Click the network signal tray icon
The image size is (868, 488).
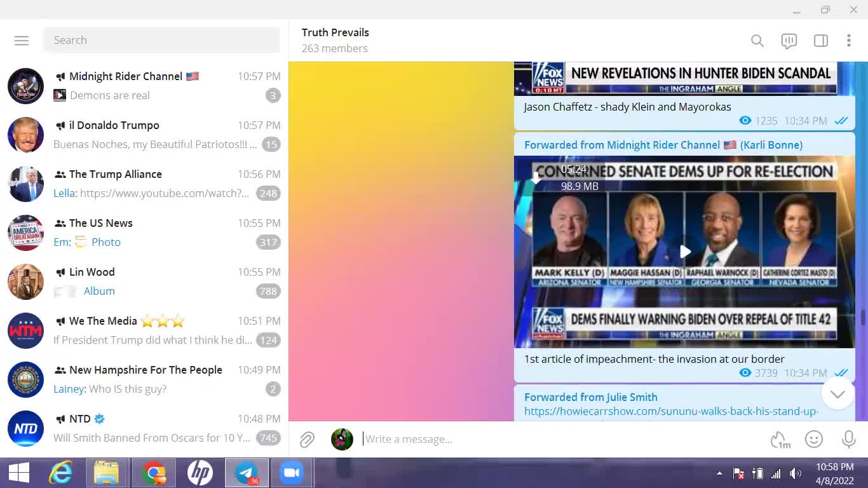click(x=776, y=473)
